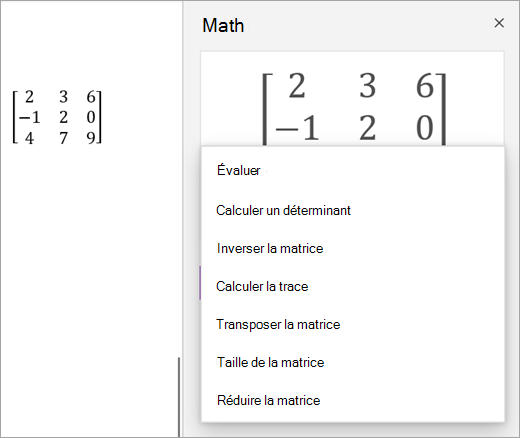Viewport: 520px width, 438px height.
Task: Click the large −1 in Math preview
Action: pos(297,128)
